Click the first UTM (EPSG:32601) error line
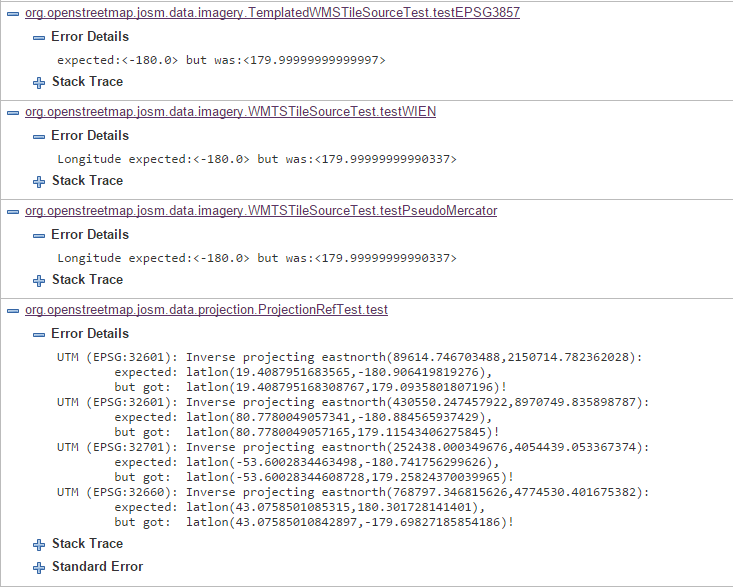The width and height of the screenshot is (733, 587). [x=349, y=356]
